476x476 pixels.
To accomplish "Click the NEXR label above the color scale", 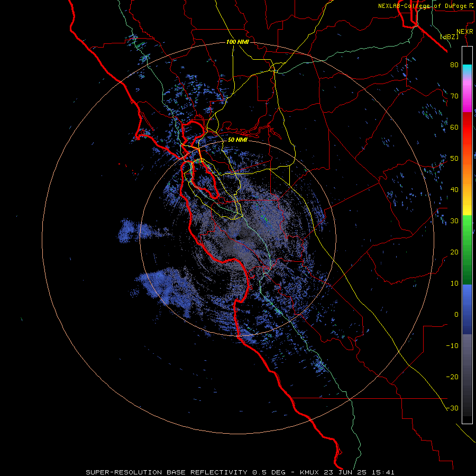I will 465,32.
